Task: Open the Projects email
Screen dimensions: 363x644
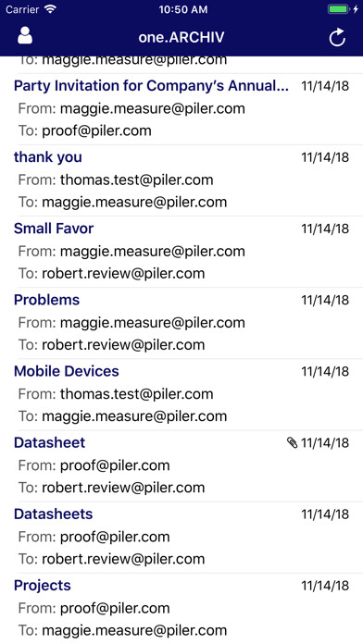Action: click(181, 609)
